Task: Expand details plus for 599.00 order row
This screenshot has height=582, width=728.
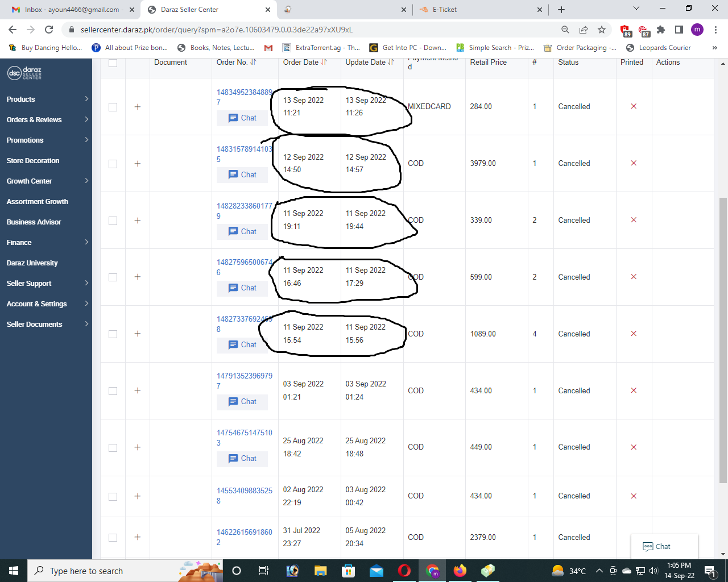Action: point(138,277)
